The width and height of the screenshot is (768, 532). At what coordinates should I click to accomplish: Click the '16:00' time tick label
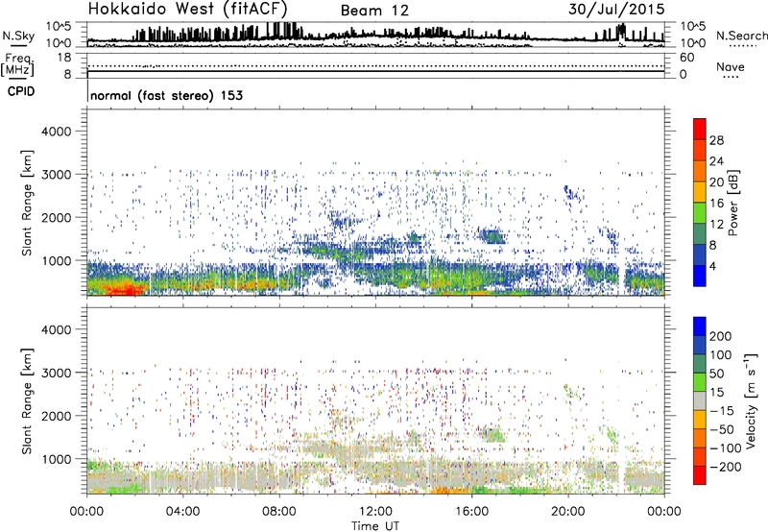point(471,512)
